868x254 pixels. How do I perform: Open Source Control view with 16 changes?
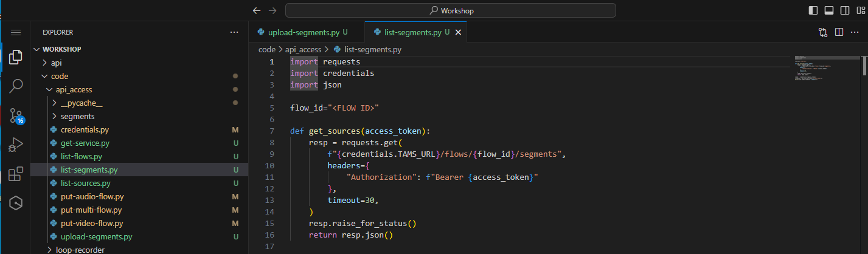click(16, 116)
